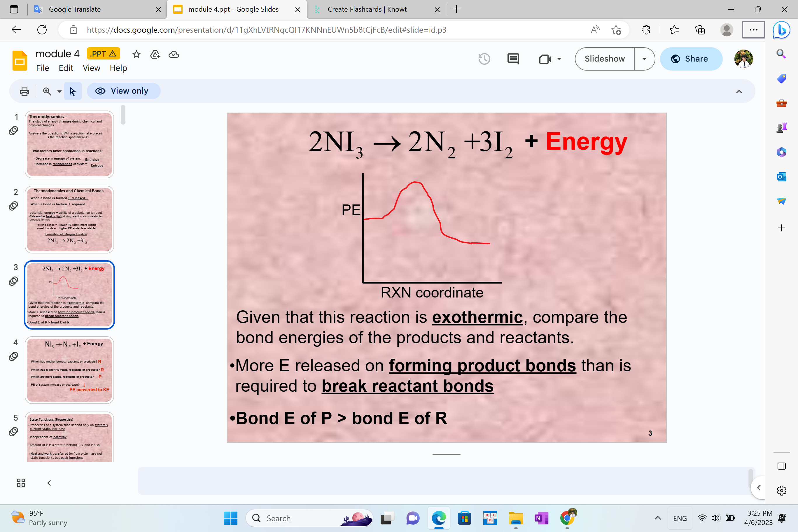This screenshot has width=798, height=532.
Task: Open the Edit menu
Action: pos(66,68)
